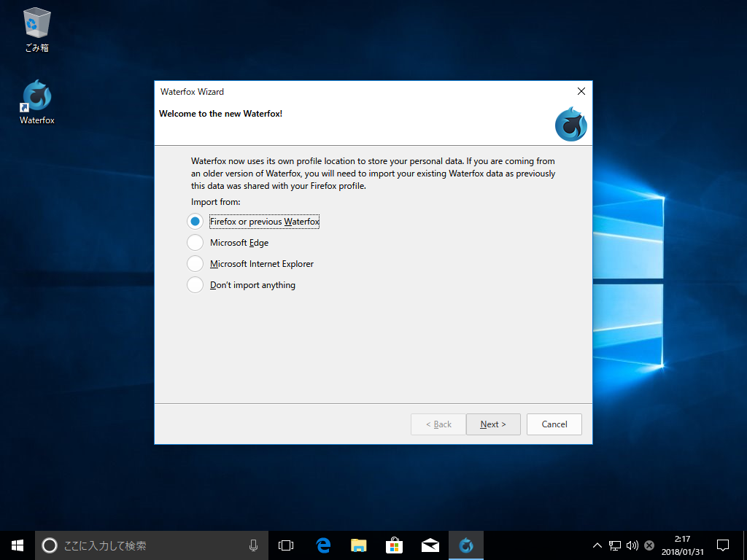Click the Waterfox taskbar button

[466, 545]
